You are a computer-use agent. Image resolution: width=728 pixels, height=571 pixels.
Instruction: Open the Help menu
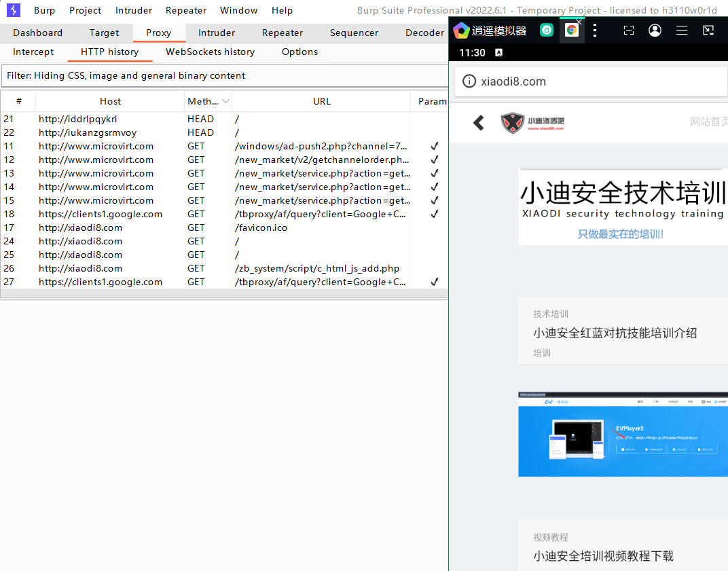283,10
